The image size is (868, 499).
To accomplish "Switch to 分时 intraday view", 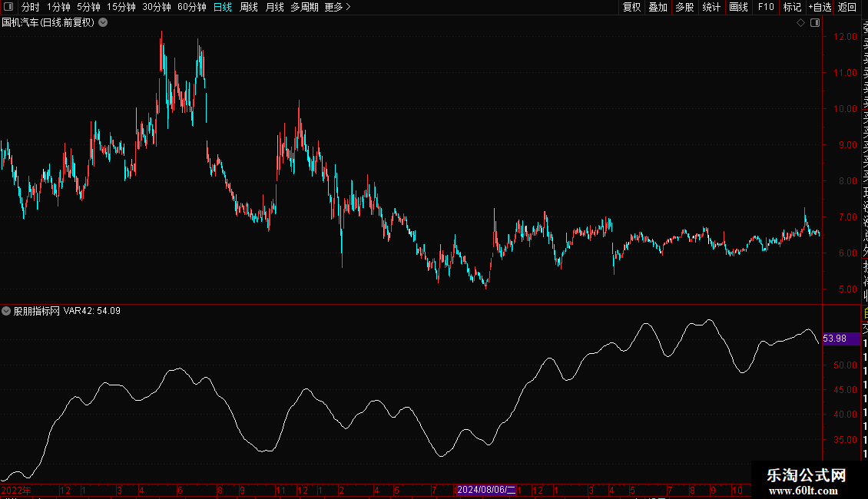I will (x=31, y=7).
